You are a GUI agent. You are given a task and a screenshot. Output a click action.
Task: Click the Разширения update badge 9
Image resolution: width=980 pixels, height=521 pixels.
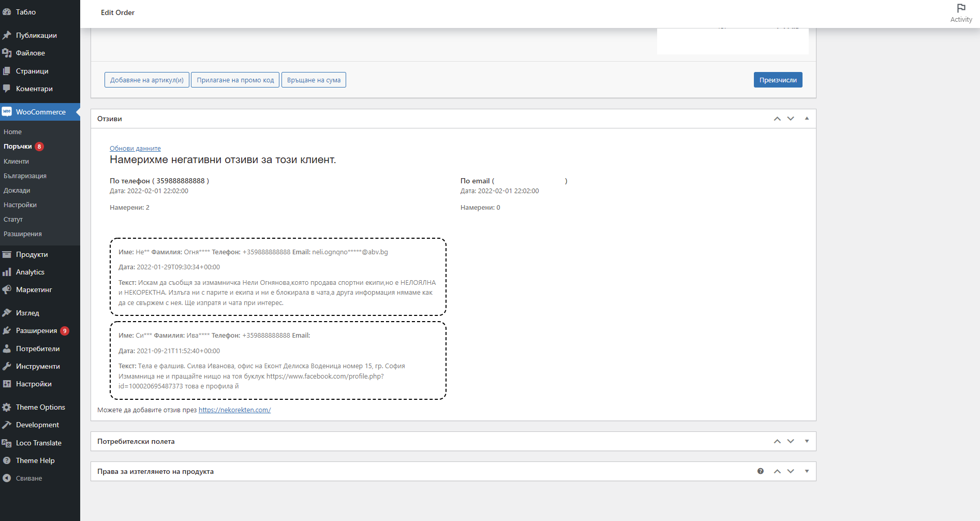(65, 330)
